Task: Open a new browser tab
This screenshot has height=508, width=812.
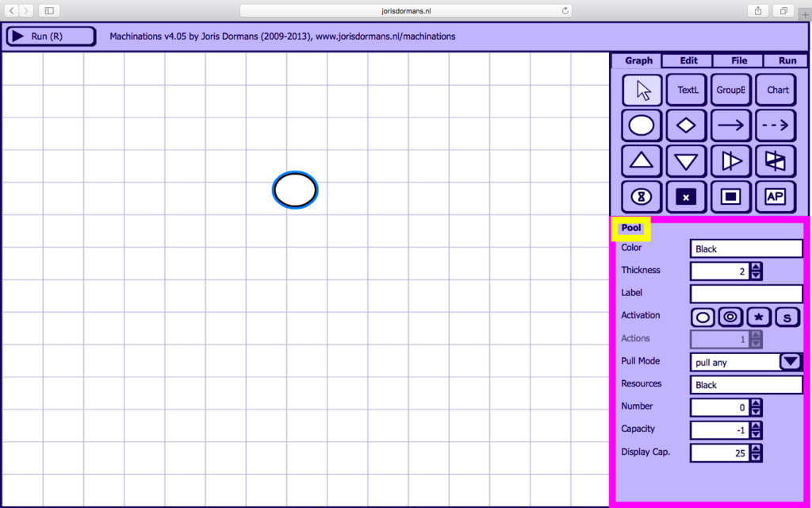Action: 806,14
